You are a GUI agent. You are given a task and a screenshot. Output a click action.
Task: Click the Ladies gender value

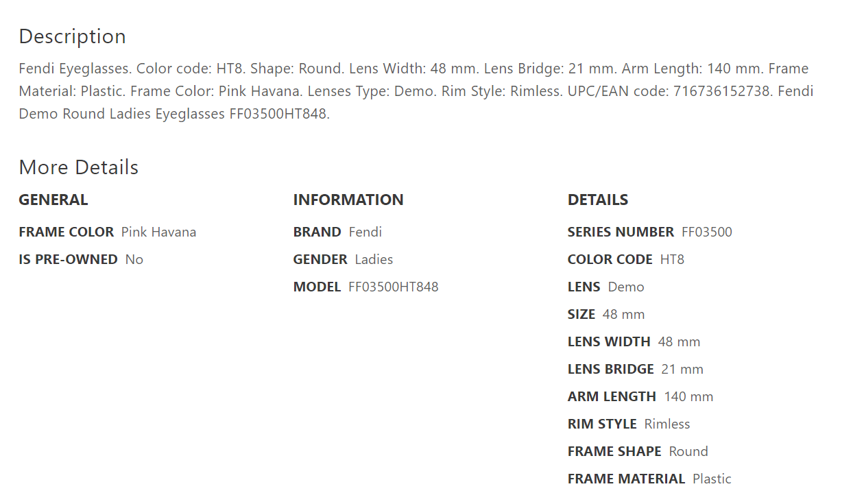pos(374,259)
